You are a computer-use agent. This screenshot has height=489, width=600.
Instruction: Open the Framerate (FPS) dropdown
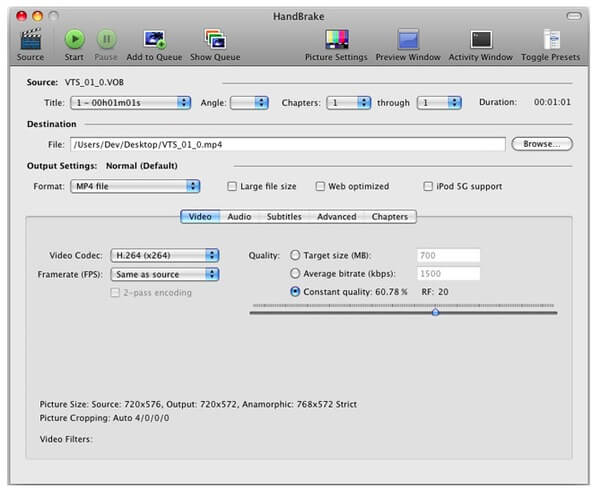coord(165,274)
